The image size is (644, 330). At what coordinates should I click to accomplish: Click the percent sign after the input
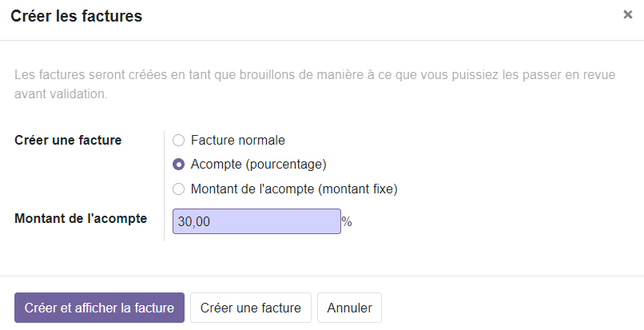(347, 222)
